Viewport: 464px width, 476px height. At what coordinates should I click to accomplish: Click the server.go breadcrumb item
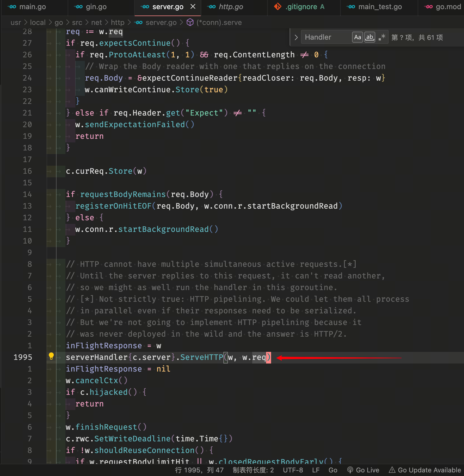[x=161, y=22]
